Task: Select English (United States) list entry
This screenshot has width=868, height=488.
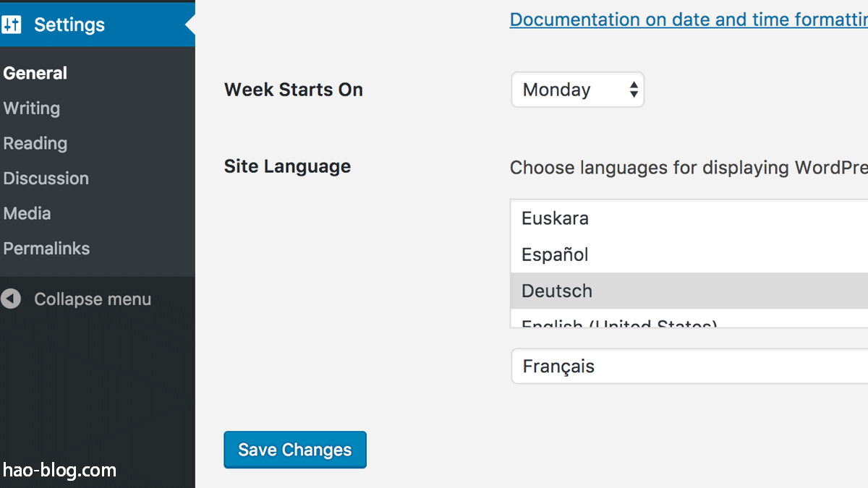Action: [x=689, y=319]
